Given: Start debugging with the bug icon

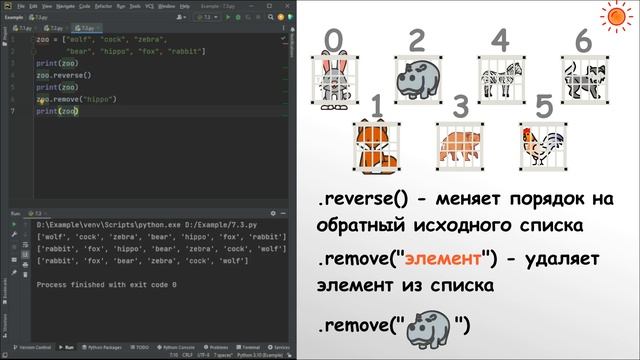Looking at the screenshot, I should click(x=238, y=17).
